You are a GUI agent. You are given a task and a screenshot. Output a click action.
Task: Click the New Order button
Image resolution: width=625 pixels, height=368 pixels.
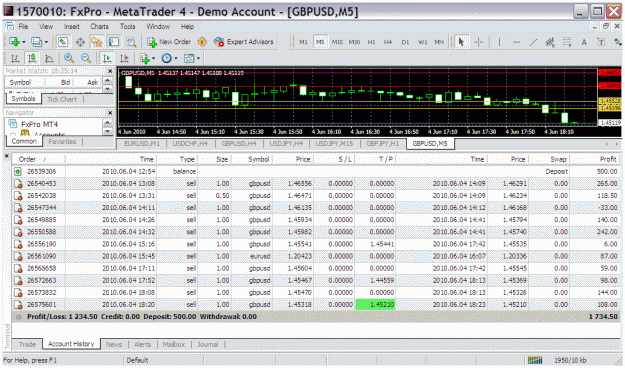[169, 42]
